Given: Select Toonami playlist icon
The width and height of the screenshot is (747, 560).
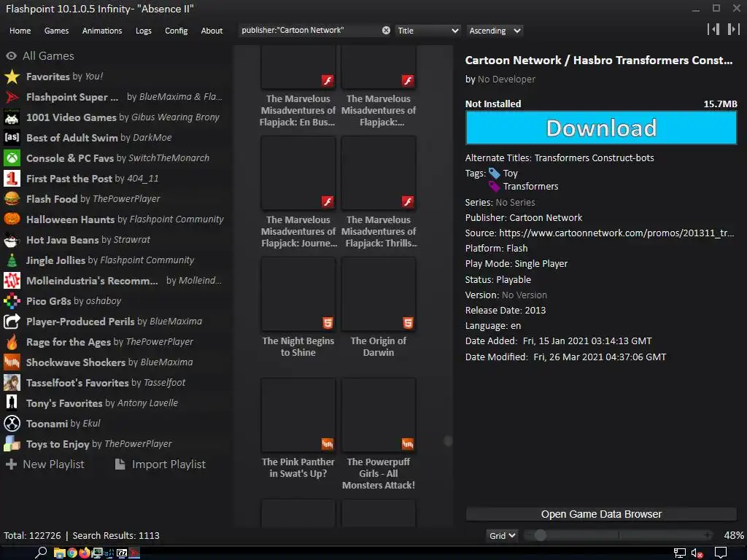Looking at the screenshot, I should click(x=12, y=424).
